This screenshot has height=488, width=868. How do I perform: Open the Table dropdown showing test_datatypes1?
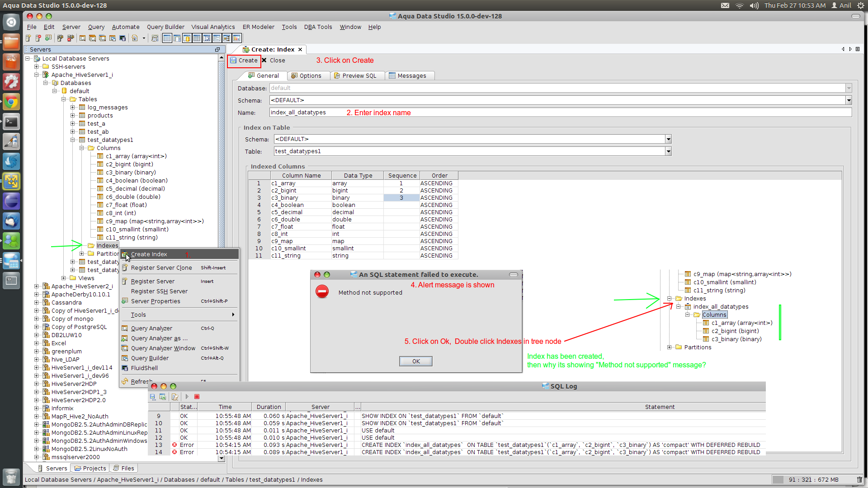click(668, 151)
